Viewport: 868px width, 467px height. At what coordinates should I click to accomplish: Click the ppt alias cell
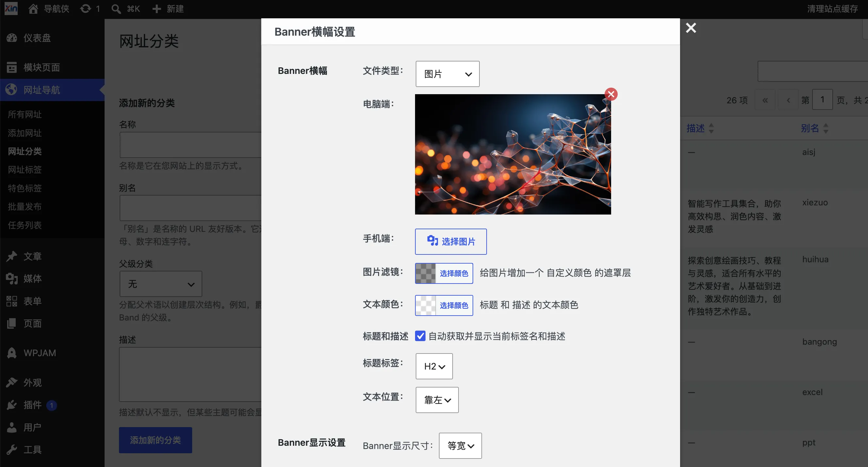tap(809, 443)
